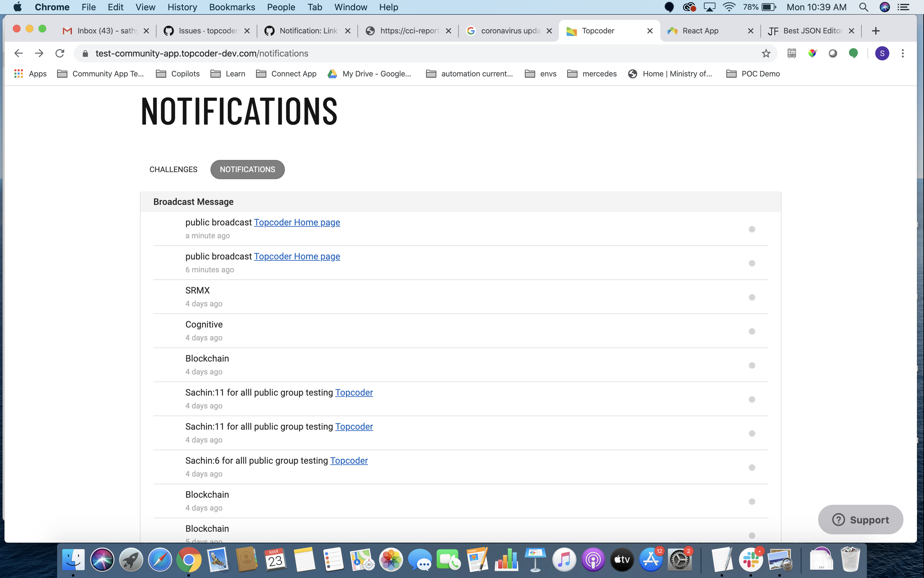Open the Bookmarks menu
The image size is (924, 578).
tap(232, 7)
